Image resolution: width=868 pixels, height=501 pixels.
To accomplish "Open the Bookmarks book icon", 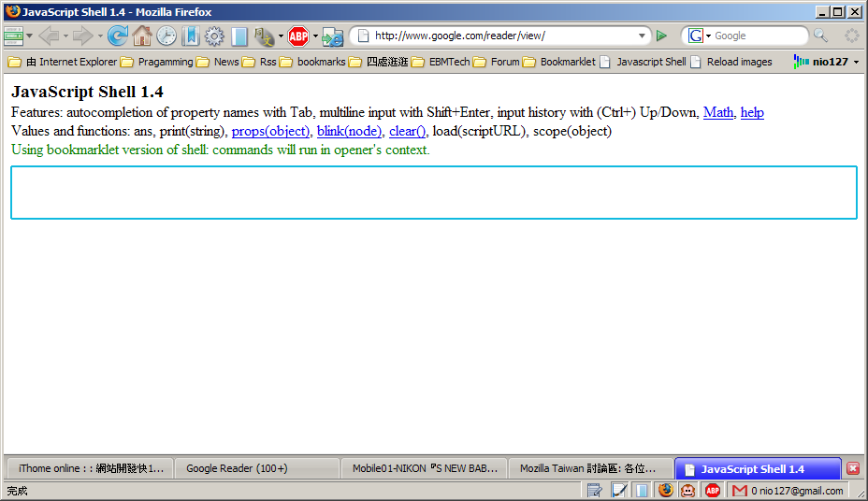I will pyautogui.click(x=191, y=36).
